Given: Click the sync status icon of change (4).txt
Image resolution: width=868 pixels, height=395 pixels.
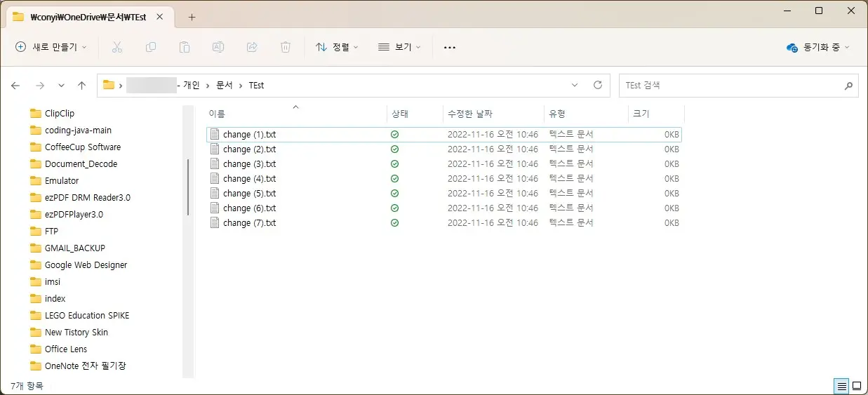Looking at the screenshot, I should [394, 178].
